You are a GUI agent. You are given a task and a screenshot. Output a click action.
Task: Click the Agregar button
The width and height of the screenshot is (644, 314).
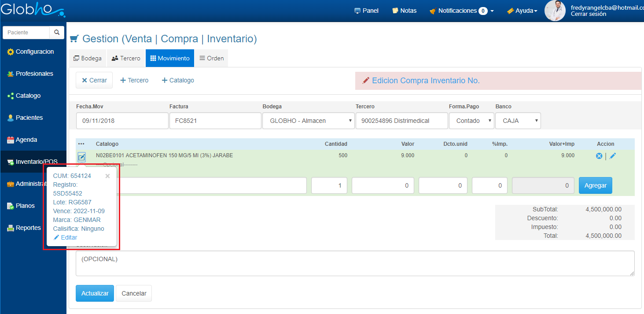coord(595,185)
